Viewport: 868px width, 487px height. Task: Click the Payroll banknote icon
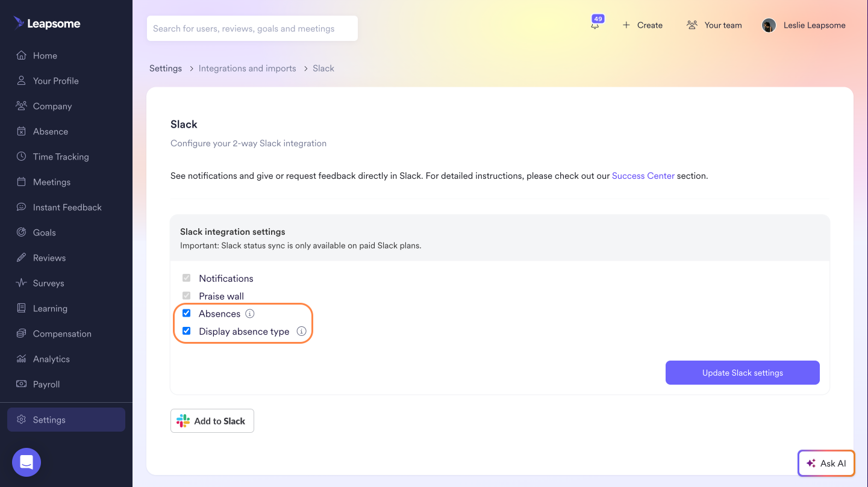click(x=22, y=384)
